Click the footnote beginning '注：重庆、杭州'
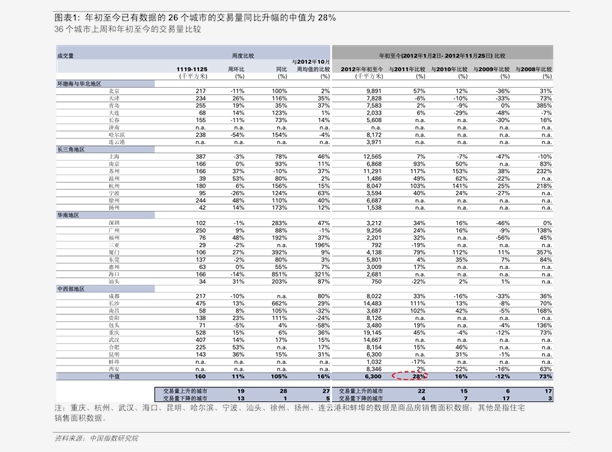612x452 pixels. tap(290, 413)
